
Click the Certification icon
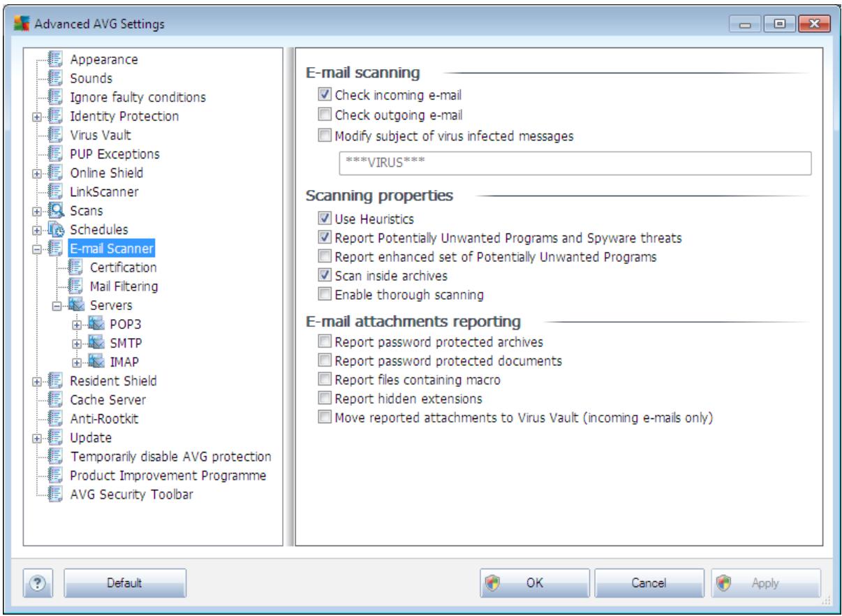tap(75, 267)
